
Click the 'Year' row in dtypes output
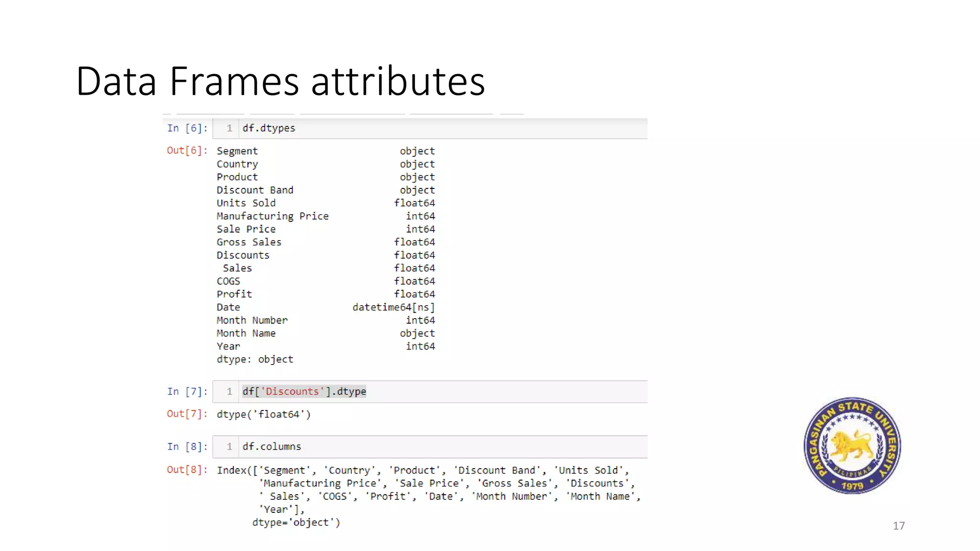[x=326, y=346]
